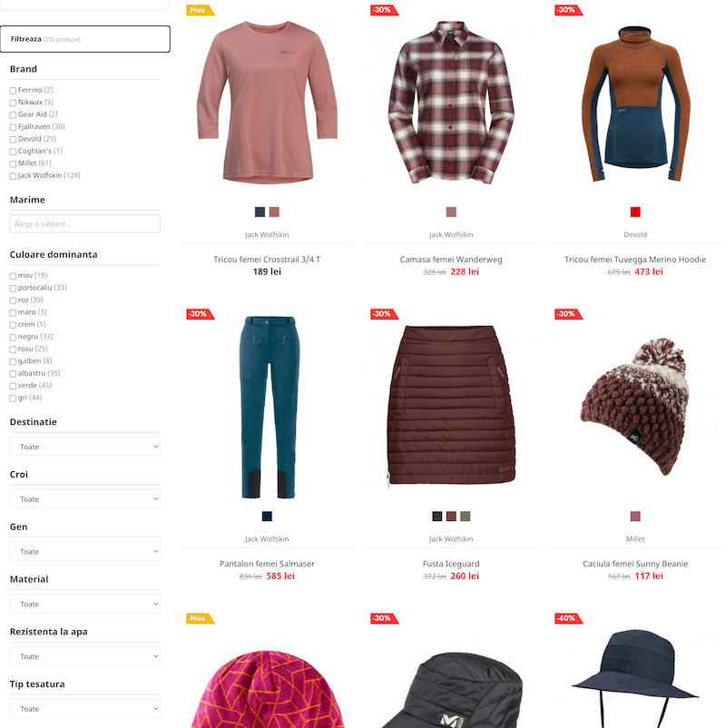726x728 pixels.
Task: Choose black swatch under Fusta Iceguard
Action: 437,516
